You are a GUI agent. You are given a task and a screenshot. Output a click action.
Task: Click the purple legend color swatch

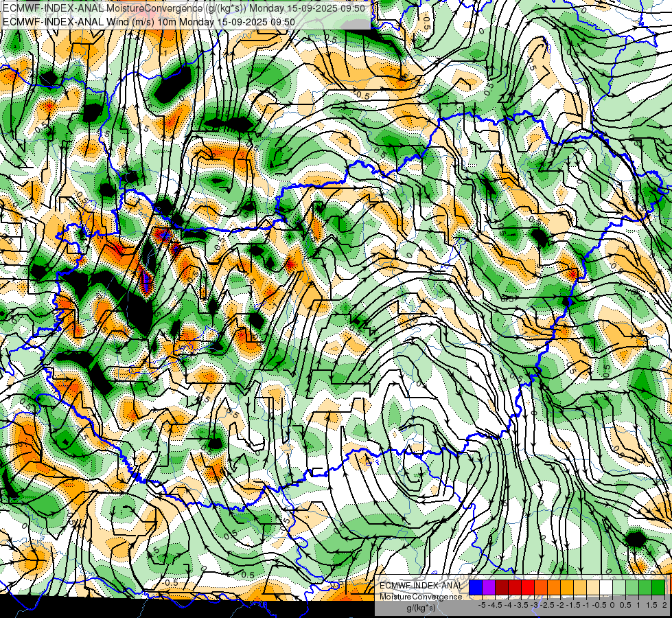[x=489, y=587]
